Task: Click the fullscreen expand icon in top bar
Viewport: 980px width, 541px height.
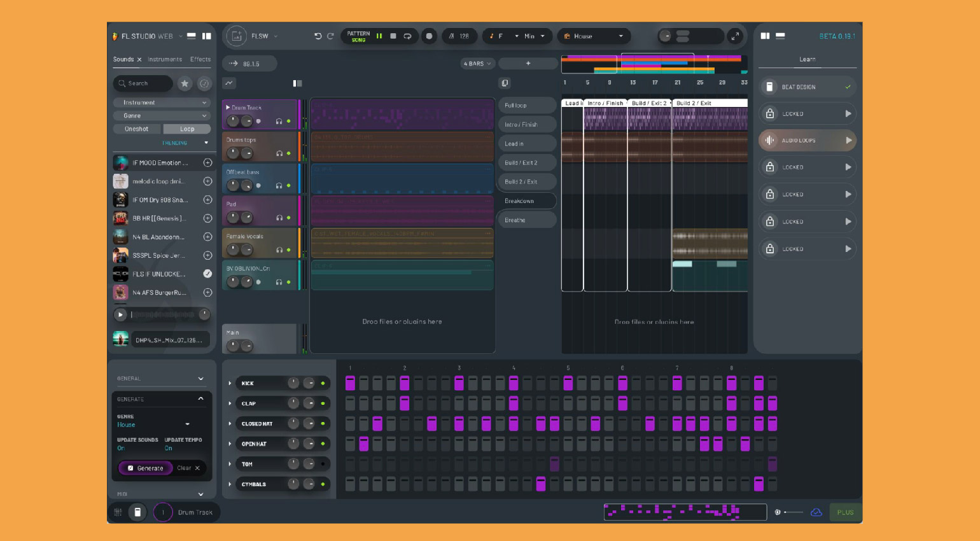Action: pyautogui.click(x=735, y=36)
